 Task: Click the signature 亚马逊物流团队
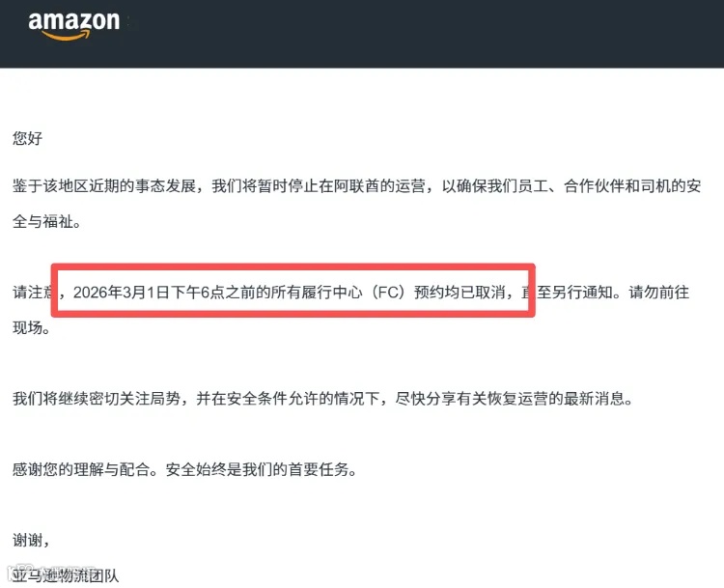tap(66, 575)
